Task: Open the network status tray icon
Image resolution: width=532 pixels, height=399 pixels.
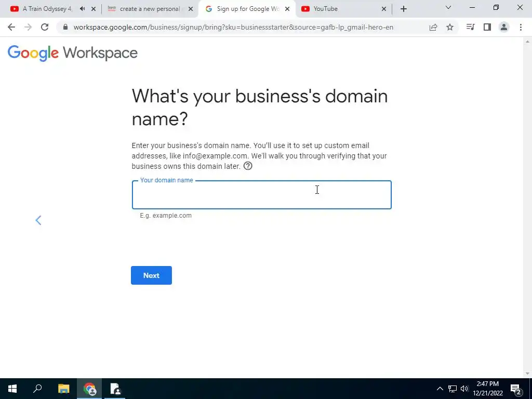Action: click(x=453, y=389)
